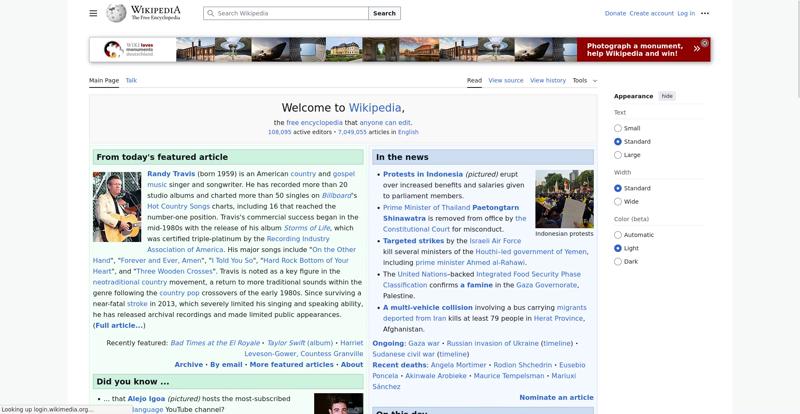Open Taylor Swift (album) link
The width and height of the screenshot is (800, 414).
point(300,343)
